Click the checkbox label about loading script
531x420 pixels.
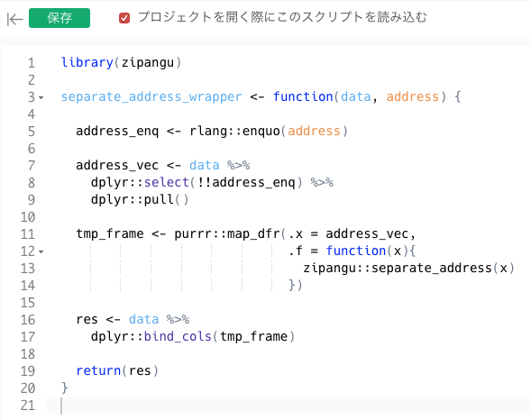pyautogui.click(x=282, y=17)
